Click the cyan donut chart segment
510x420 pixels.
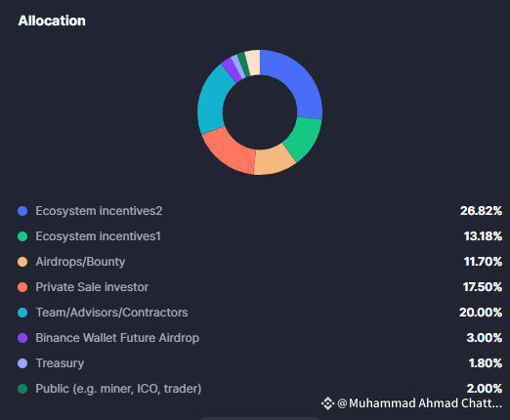tap(212, 102)
